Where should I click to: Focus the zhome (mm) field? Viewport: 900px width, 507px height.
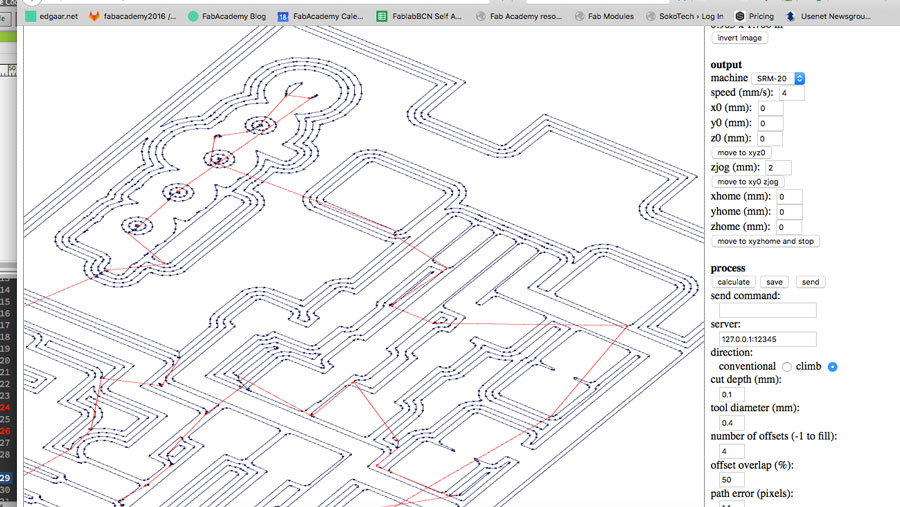tap(789, 227)
